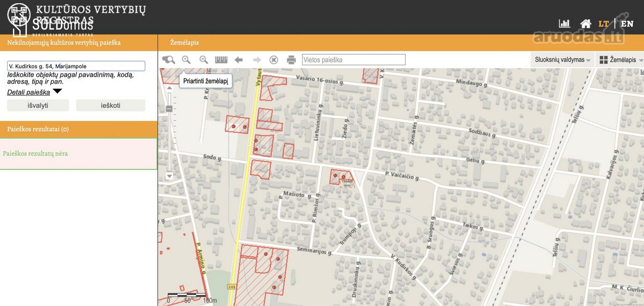The image size is (644, 306).
Task: Switch the language to LT
Action: [x=604, y=24]
